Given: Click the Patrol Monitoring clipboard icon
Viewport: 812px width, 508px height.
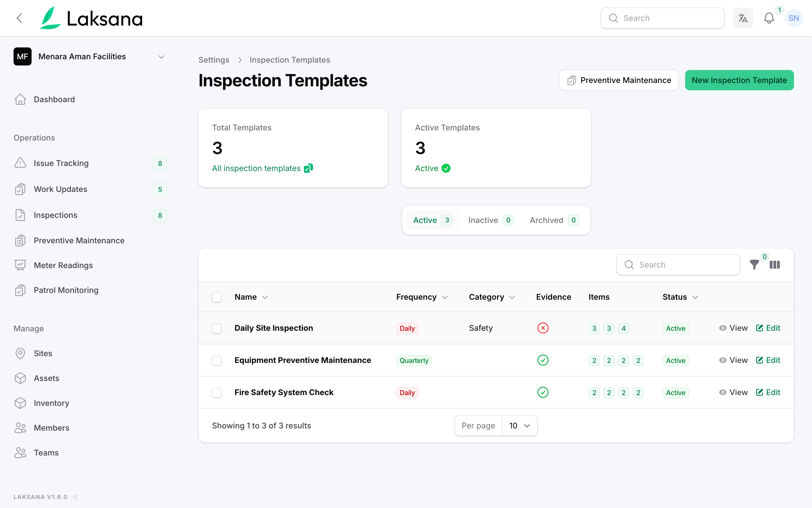Looking at the screenshot, I should [20, 290].
